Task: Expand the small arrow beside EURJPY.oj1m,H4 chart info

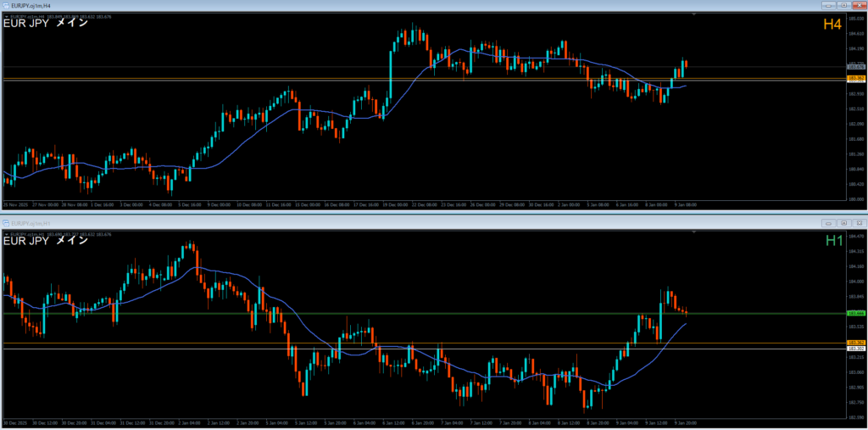Action: tap(7, 15)
